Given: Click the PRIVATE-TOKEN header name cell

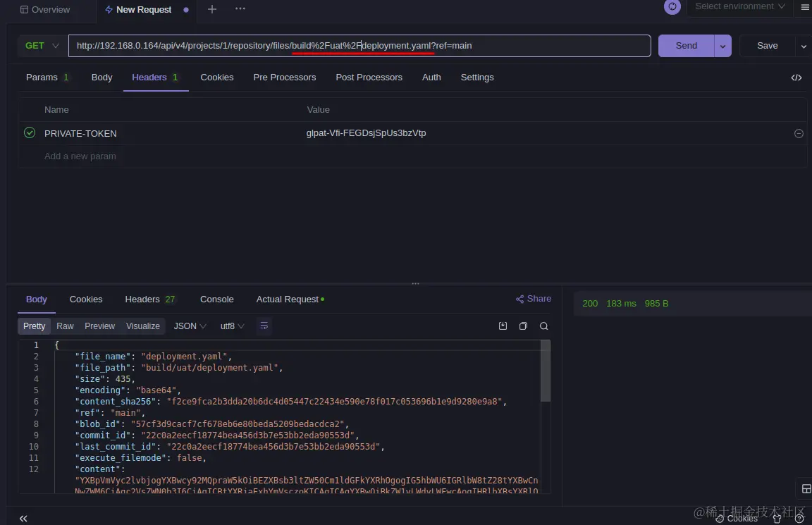Looking at the screenshot, I should click(x=81, y=134).
